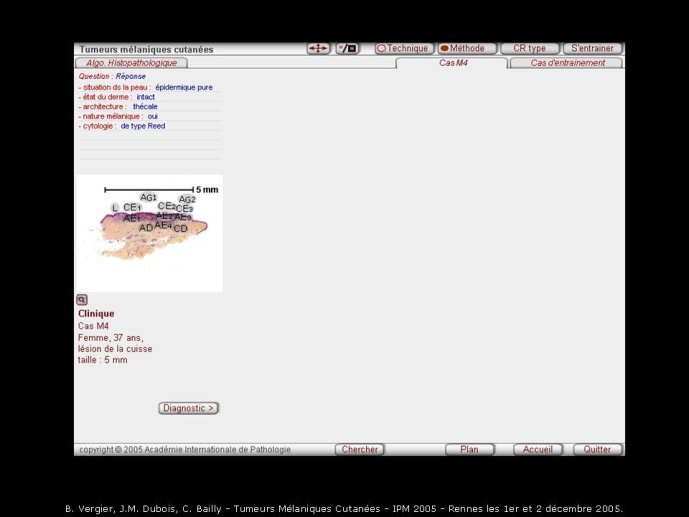This screenshot has height=517, width=689.
Task: Click the Chercher button
Action: pyautogui.click(x=359, y=449)
